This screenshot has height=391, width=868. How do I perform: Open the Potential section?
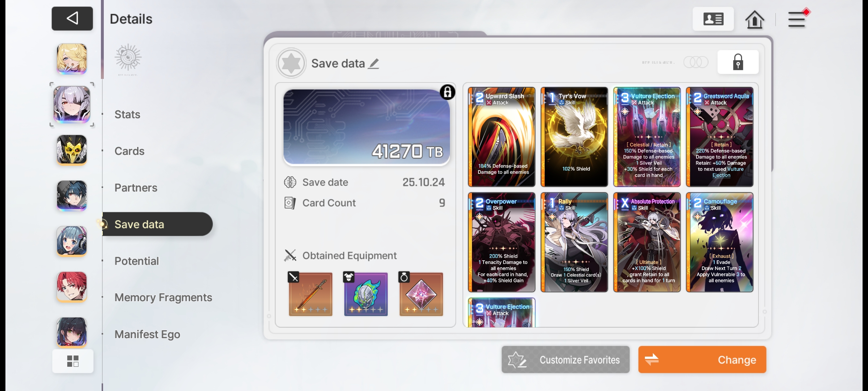pyautogui.click(x=137, y=261)
